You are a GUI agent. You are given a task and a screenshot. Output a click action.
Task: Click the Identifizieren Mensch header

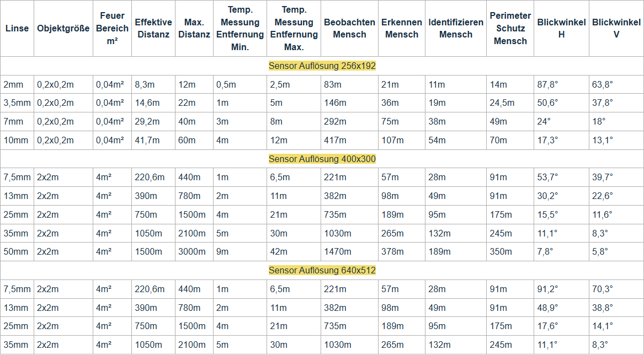click(455, 28)
